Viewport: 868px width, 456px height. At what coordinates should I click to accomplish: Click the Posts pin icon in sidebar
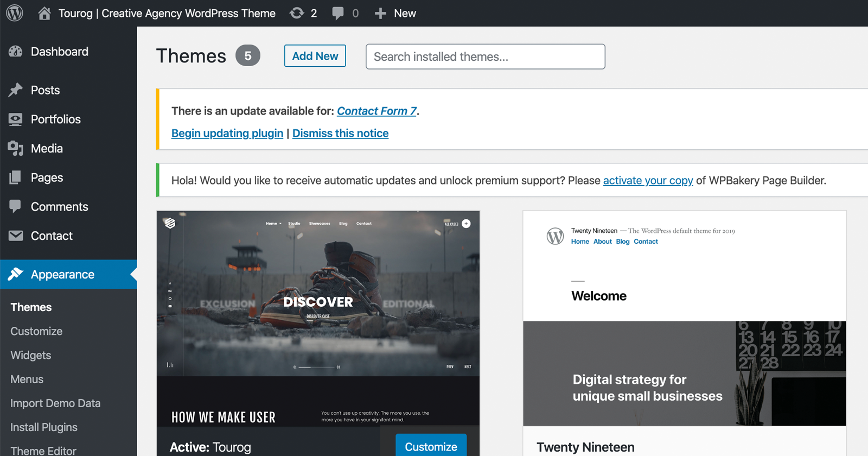[x=16, y=90]
